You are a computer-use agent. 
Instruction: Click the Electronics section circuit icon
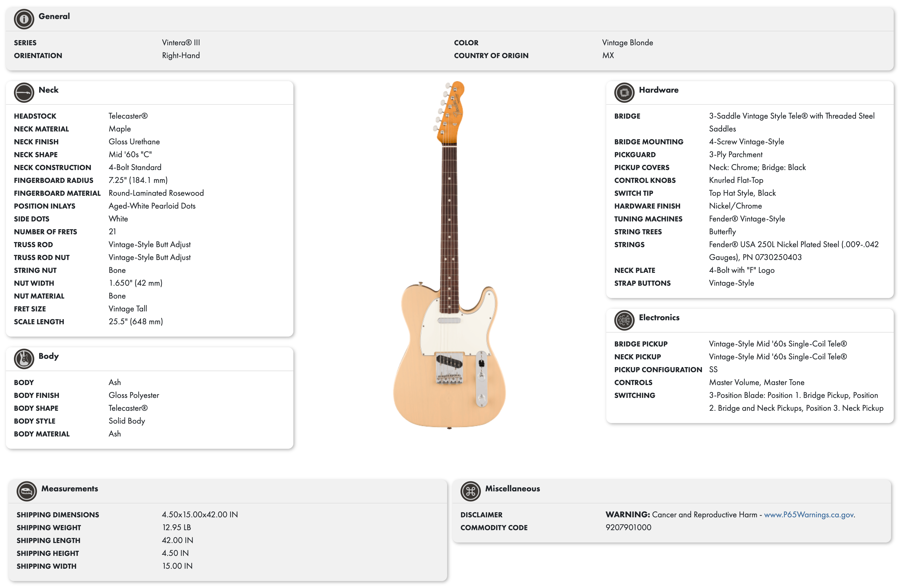pyautogui.click(x=624, y=320)
